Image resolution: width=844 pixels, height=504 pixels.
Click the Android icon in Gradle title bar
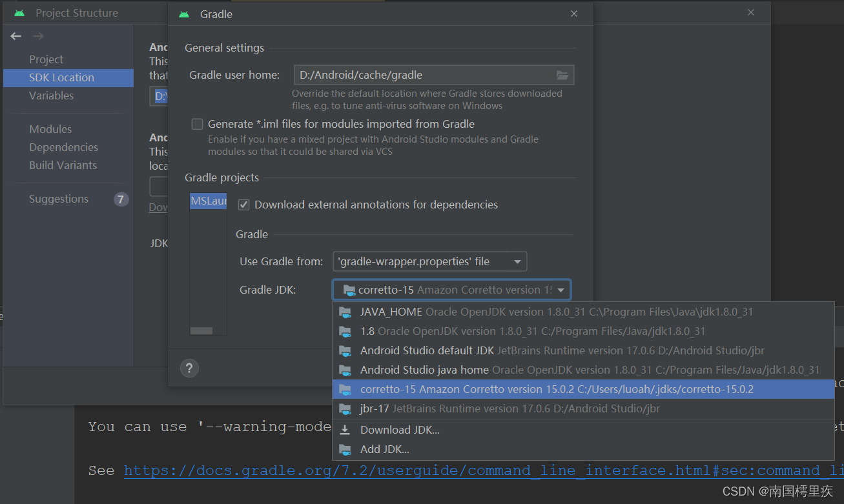pos(185,14)
